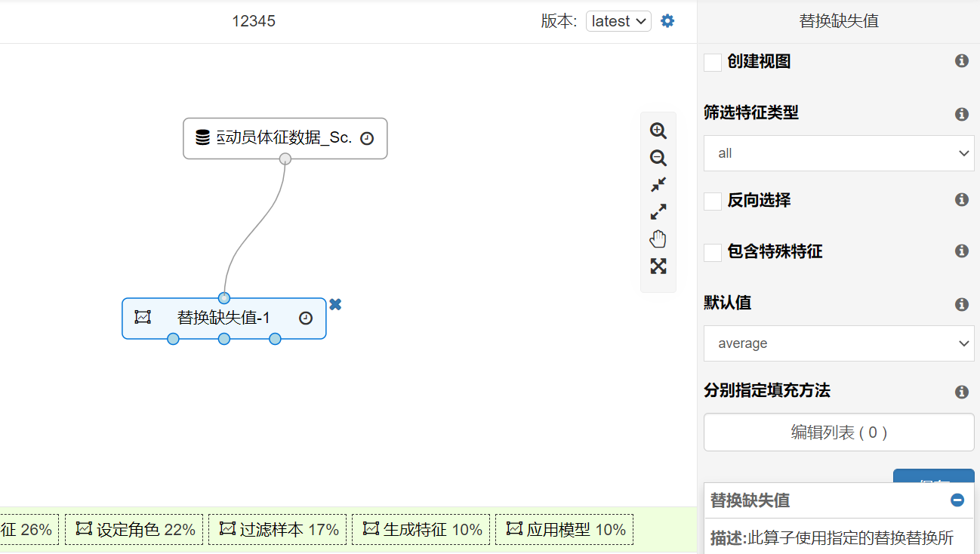The image size is (980, 554).
Task: Expand the 默认值 average dropdown
Action: [x=838, y=343]
